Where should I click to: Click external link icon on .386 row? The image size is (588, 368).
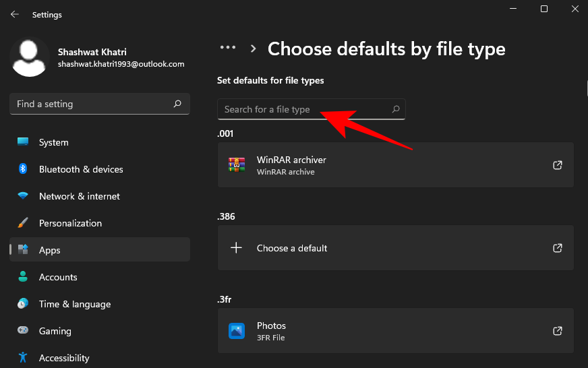pyautogui.click(x=558, y=248)
